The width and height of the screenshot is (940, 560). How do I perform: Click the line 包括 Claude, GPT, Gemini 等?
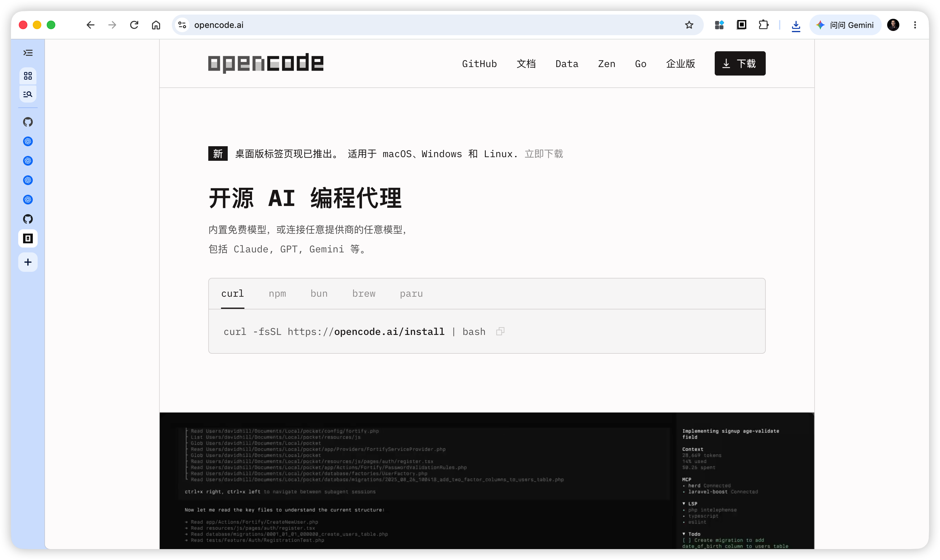click(288, 249)
